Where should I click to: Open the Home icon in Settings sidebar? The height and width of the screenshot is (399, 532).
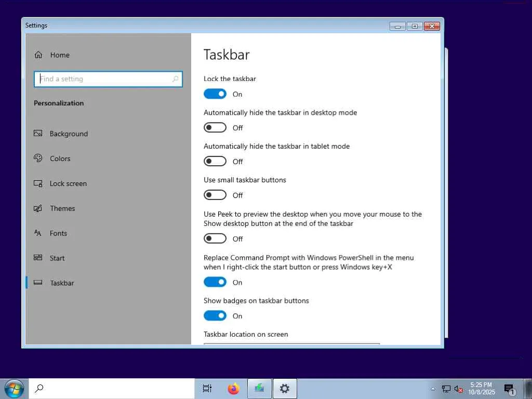tap(38, 55)
